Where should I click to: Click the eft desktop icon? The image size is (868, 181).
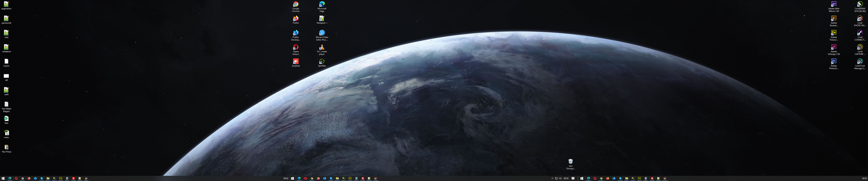(6, 77)
